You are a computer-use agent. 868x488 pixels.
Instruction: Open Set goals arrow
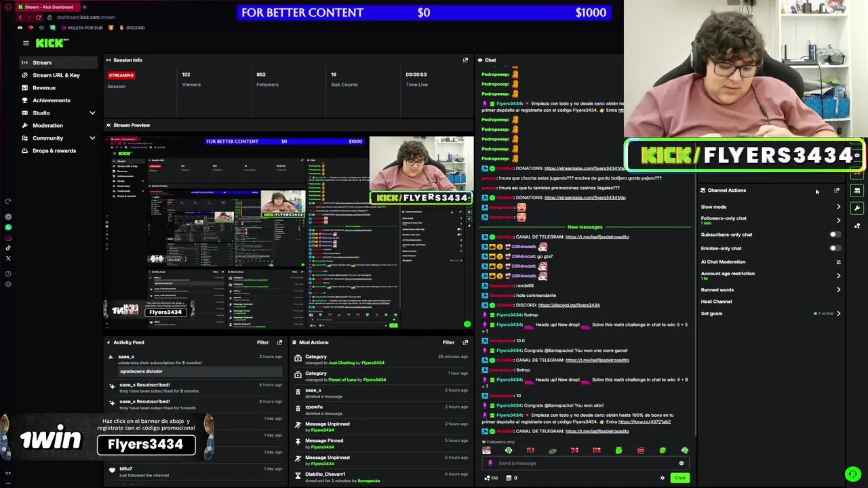pyautogui.click(x=838, y=313)
